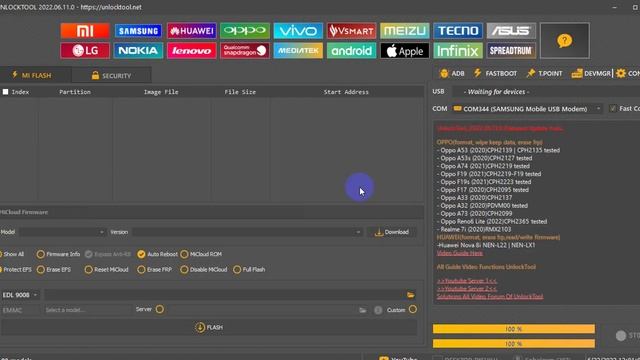Click the Partition column header

coord(75,92)
